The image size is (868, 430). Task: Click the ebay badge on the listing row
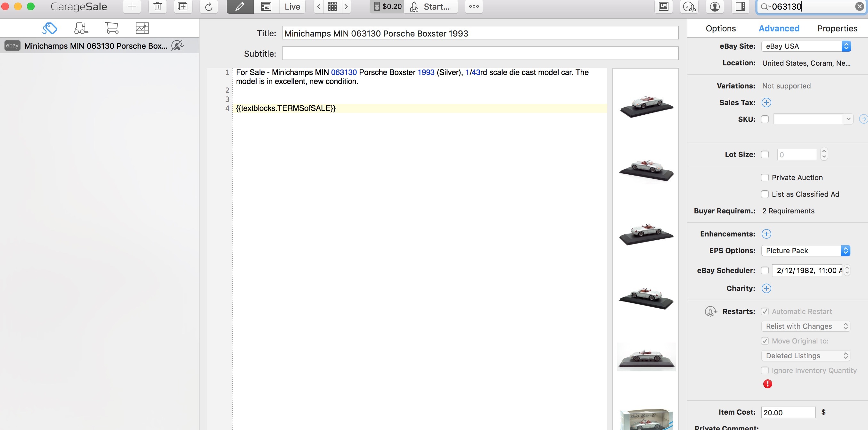point(12,45)
